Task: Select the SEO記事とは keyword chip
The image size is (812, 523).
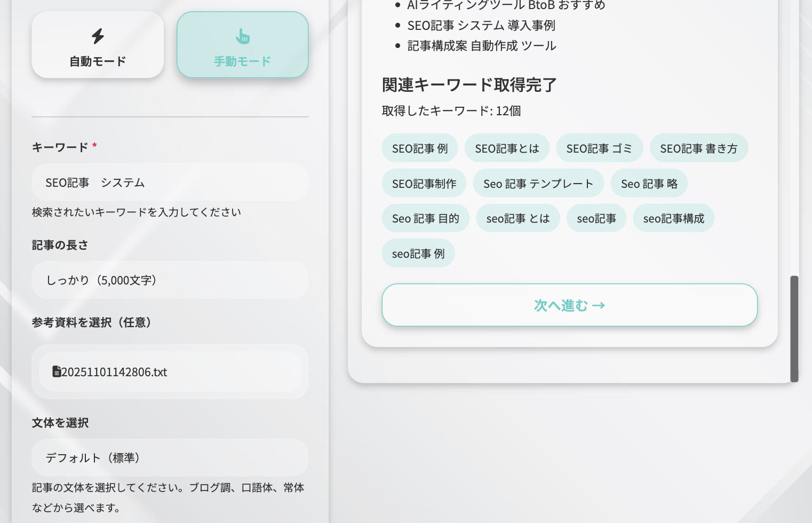Action: tap(507, 148)
